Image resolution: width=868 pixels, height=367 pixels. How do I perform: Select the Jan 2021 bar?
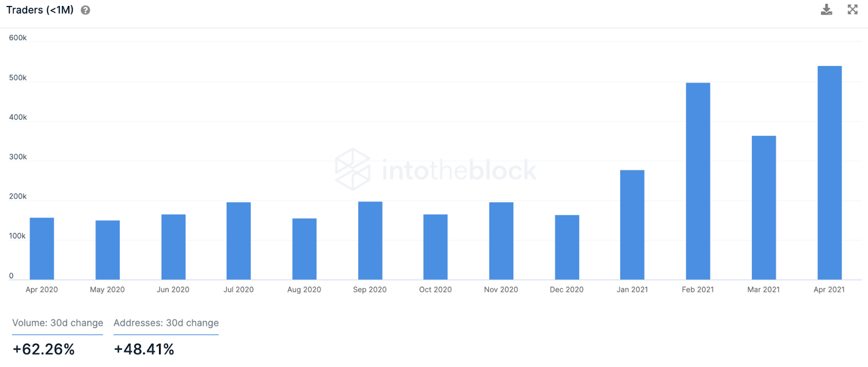pyautogui.click(x=632, y=225)
